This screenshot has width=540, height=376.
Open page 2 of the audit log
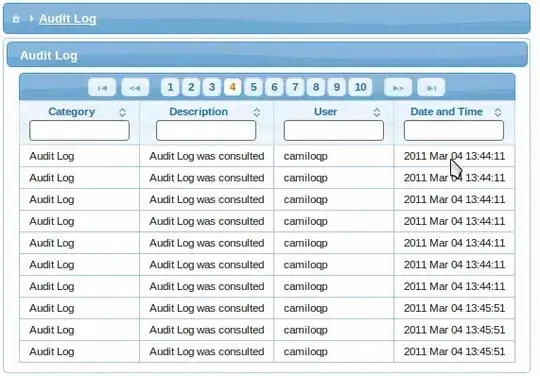click(x=191, y=87)
